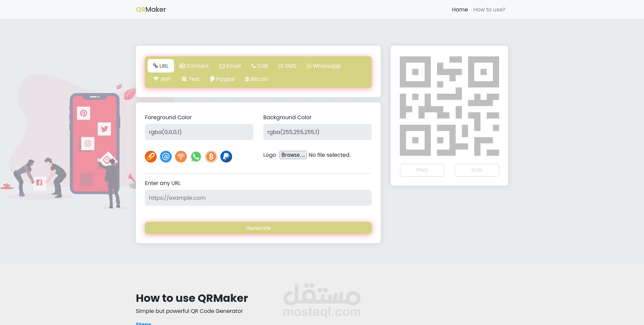Open the Bitcoin tab
This screenshot has width=644, height=325.
point(257,79)
